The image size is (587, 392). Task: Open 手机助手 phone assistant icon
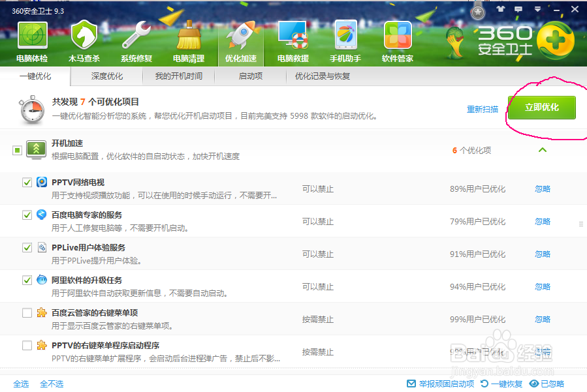[345, 40]
